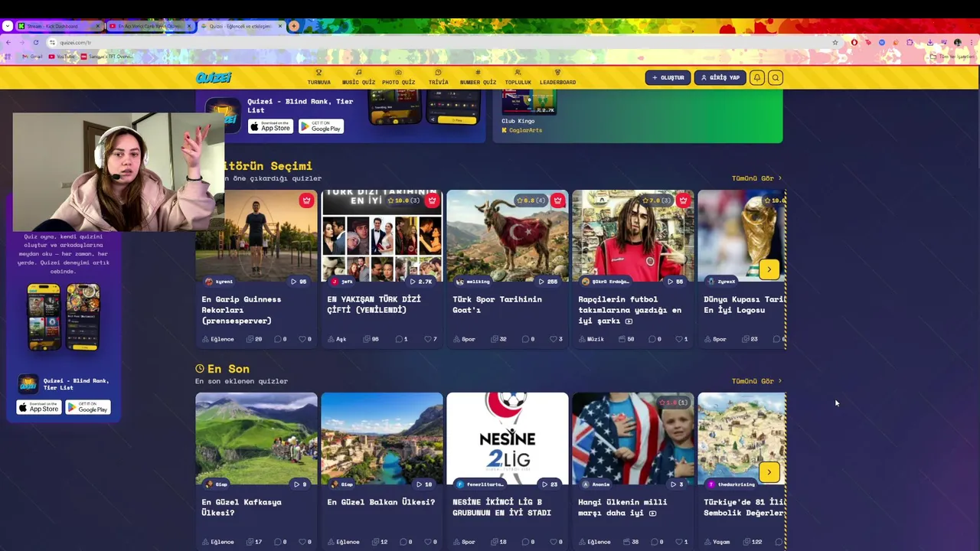
Task: Click the sidebar Google Play button
Action: coord(88,407)
